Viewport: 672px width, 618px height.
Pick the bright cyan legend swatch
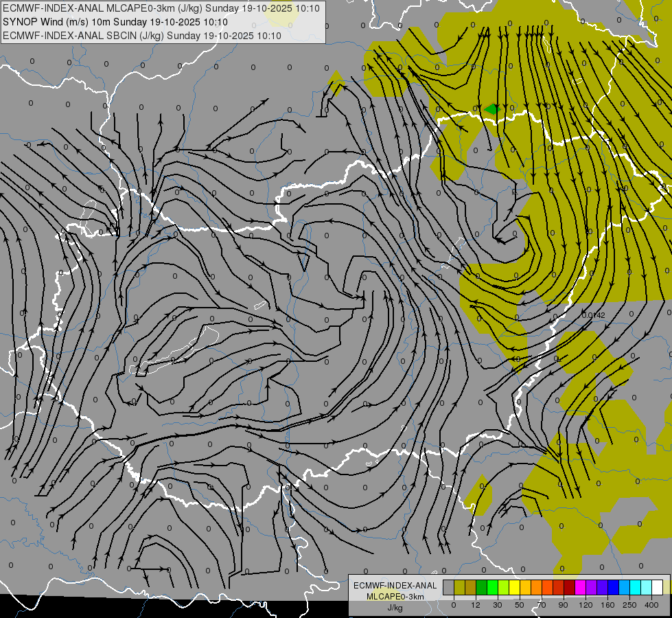636,587
